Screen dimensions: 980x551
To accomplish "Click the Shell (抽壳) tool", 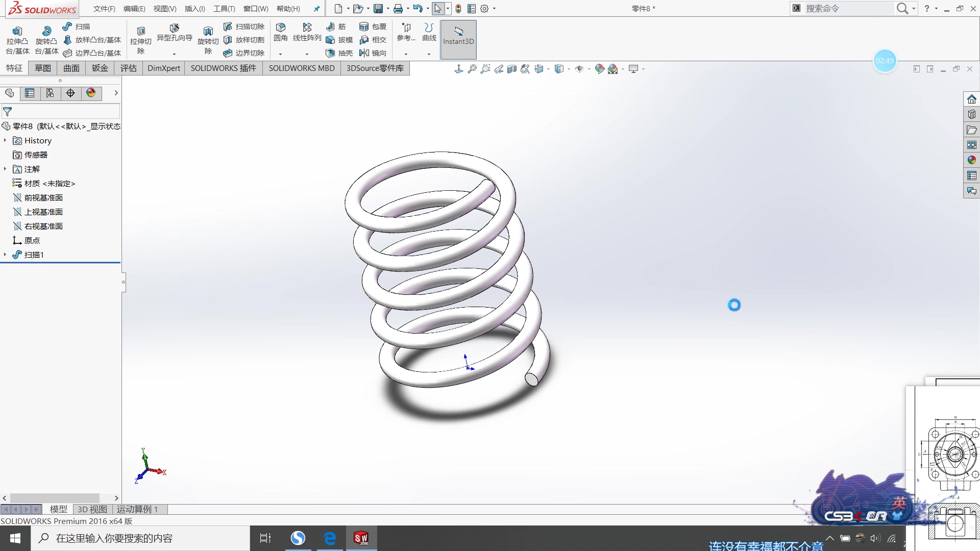I will pos(339,53).
